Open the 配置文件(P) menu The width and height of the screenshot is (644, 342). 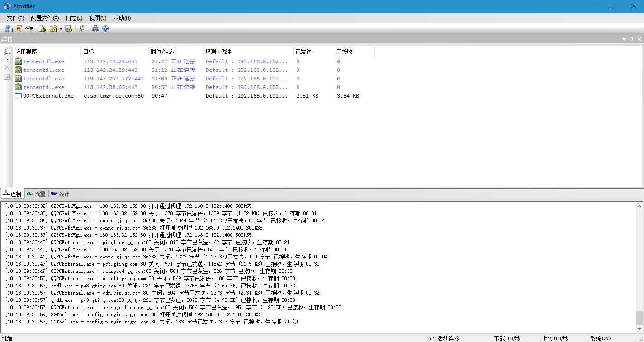pos(45,18)
